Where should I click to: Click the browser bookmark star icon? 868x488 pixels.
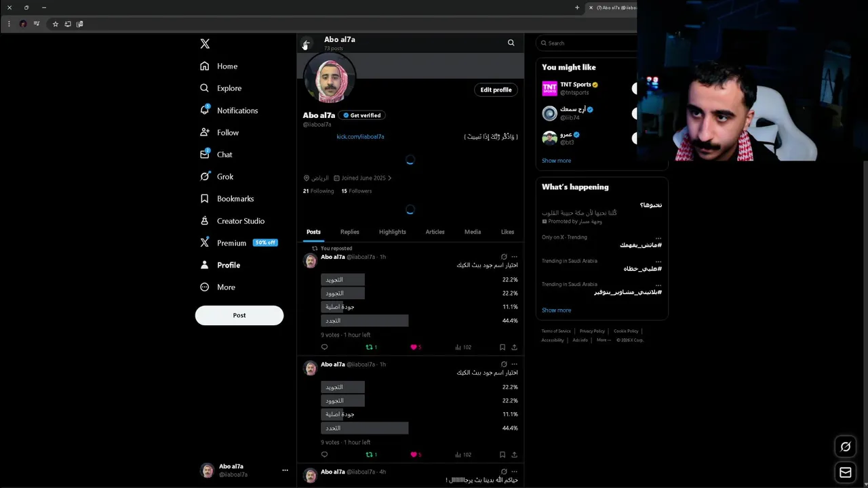click(56, 24)
